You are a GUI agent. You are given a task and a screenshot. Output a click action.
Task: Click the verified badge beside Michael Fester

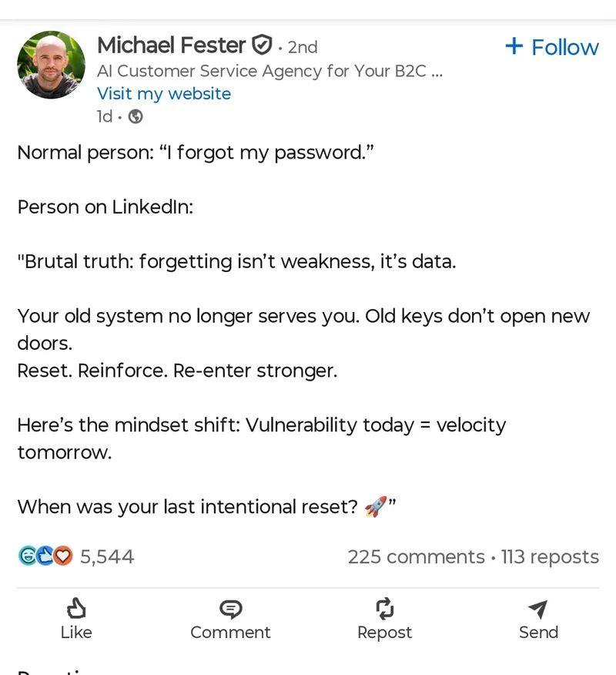click(263, 45)
